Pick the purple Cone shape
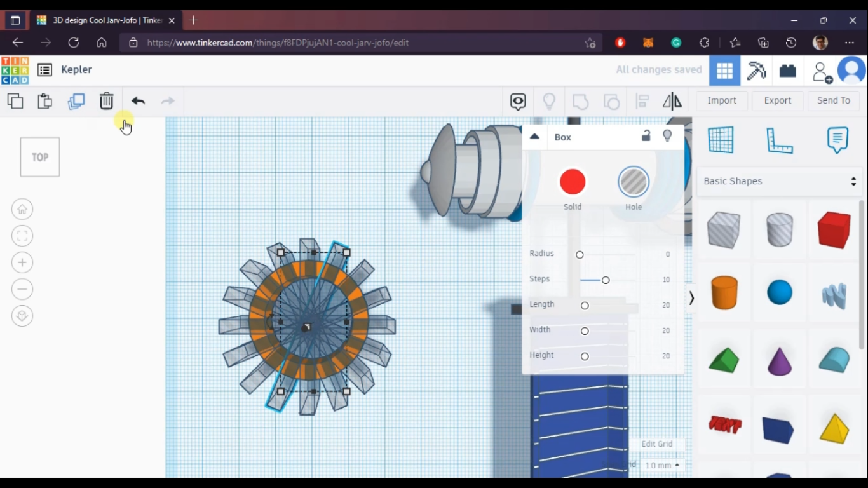 click(x=780, y=360)
